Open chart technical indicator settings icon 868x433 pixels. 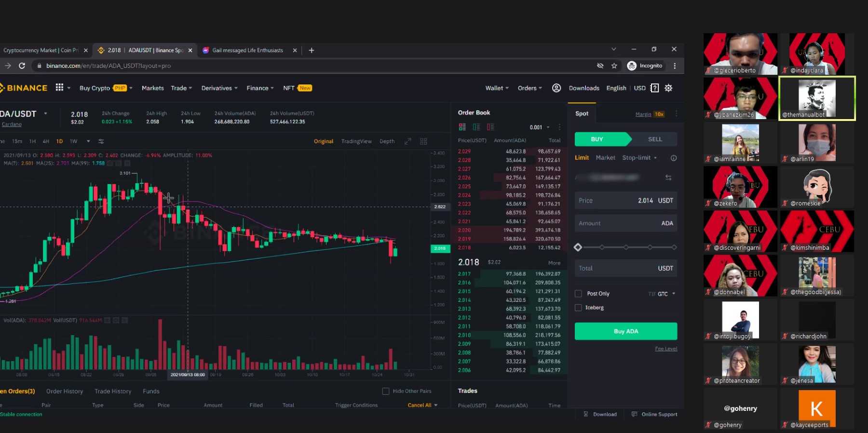pos(101,141)
